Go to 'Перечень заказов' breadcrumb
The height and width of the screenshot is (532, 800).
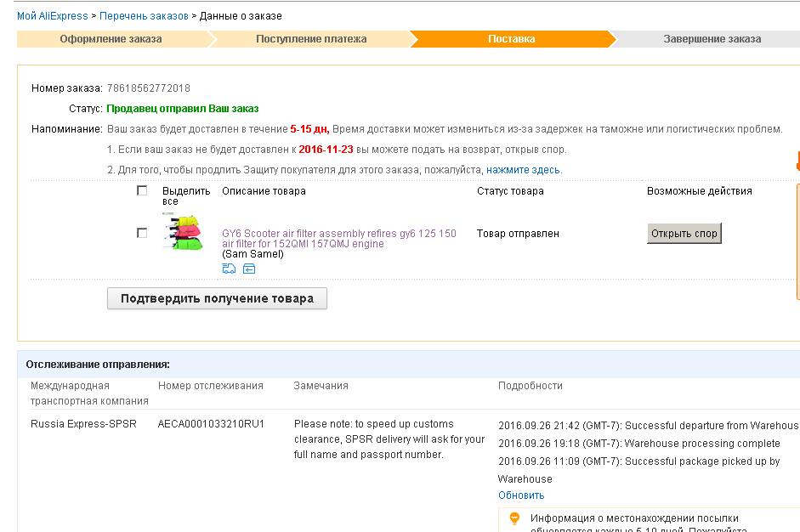pos(144,16)
